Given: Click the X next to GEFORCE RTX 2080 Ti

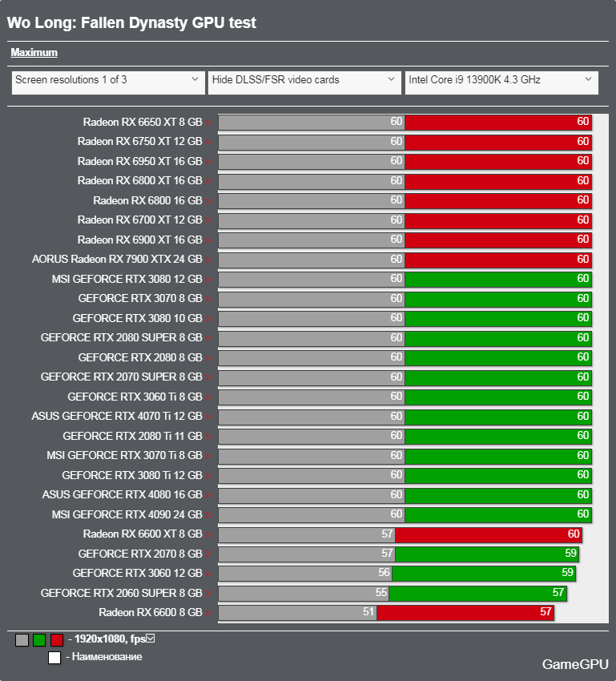Looking at the screenshot, I should coord(209,437).
